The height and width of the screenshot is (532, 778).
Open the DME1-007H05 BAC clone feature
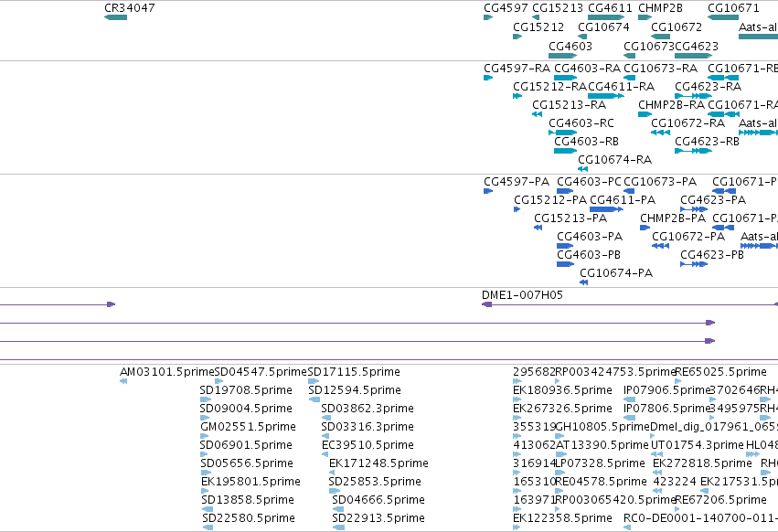(630, 304)
